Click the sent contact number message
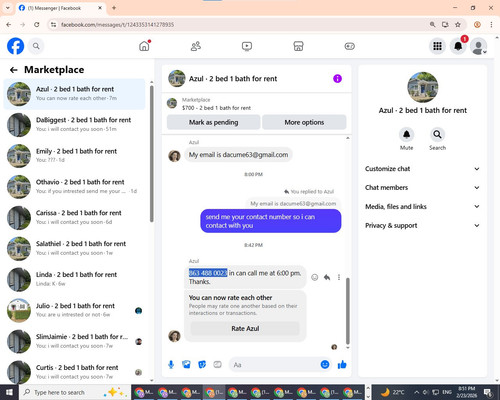 271,221
